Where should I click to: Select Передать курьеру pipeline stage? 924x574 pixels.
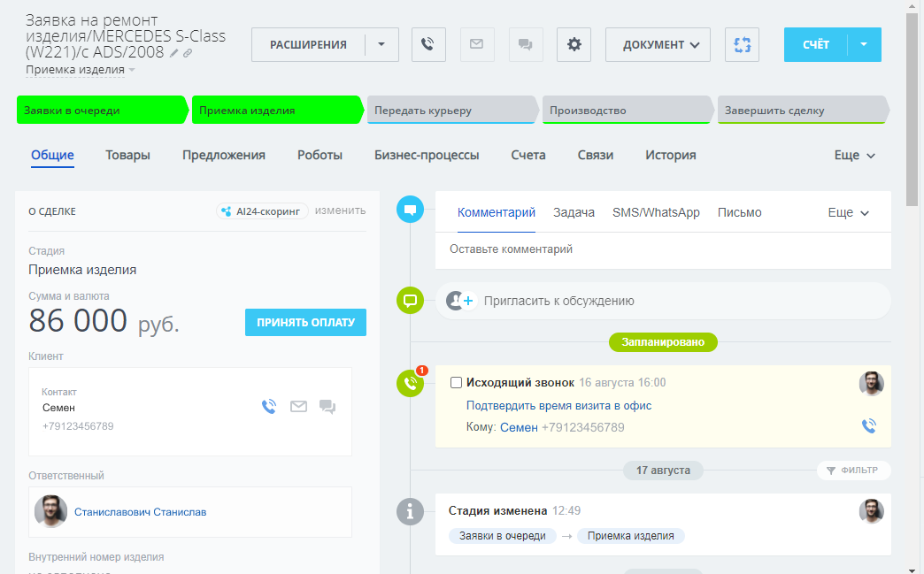[452, 110]
